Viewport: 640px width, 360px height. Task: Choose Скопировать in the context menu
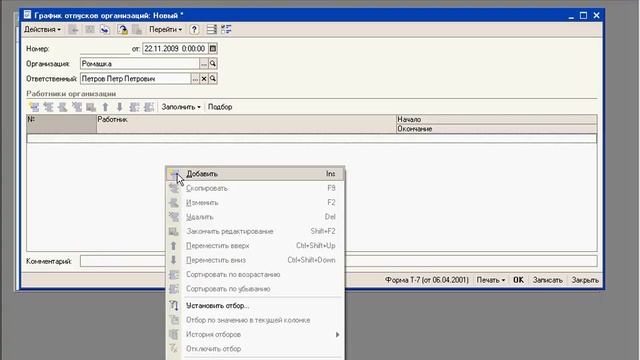click(x=255, y=188)
